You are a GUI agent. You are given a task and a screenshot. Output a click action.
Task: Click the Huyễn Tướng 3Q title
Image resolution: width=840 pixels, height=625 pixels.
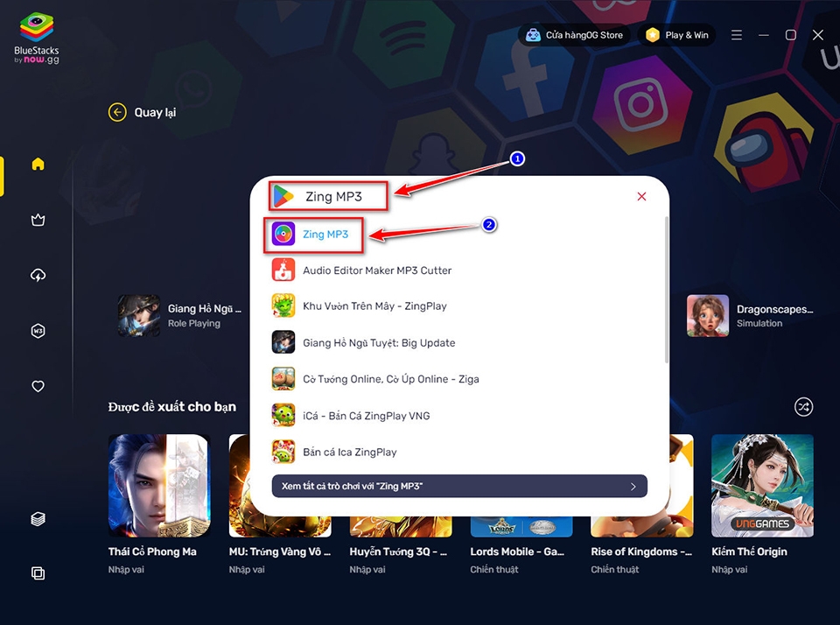point(398,551)
